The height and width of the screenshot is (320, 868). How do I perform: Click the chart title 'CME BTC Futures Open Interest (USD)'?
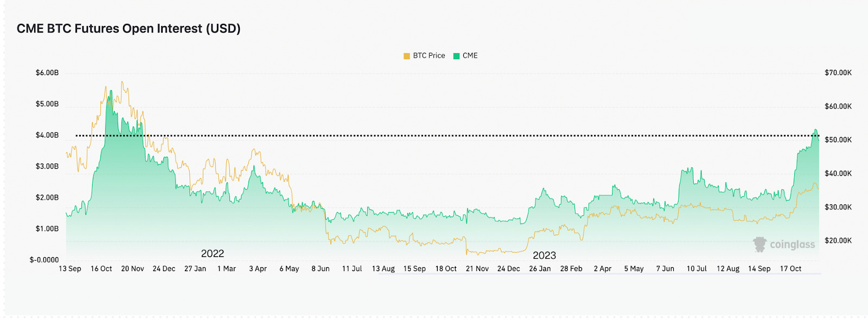[x=129, y=29]
